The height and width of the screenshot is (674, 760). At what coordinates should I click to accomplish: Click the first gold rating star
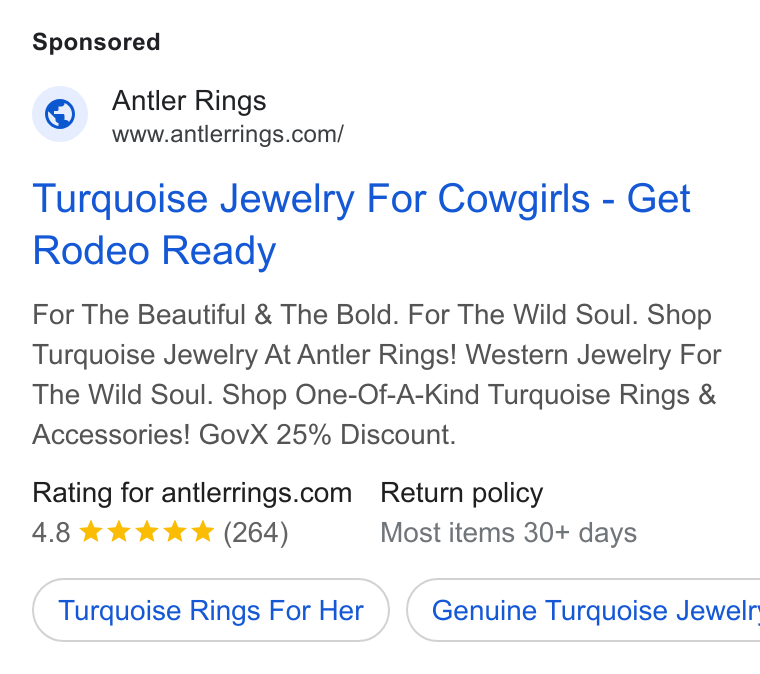[x=91, y=531]
